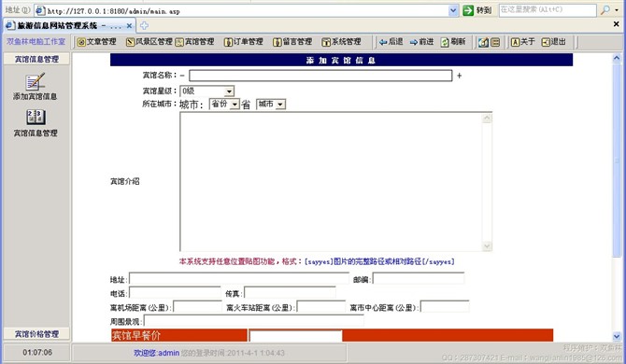Open 宾馆管理 hotel management menu
This screenshot has width=626, height=364.
(195, 41)
